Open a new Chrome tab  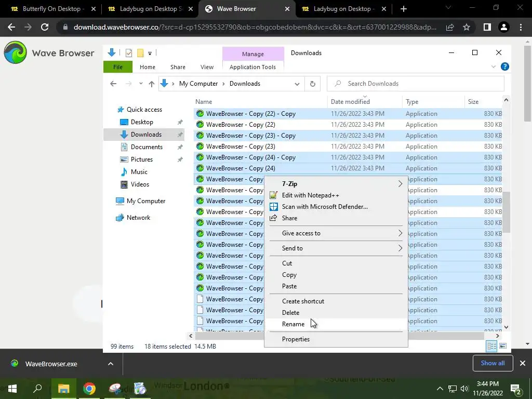tap(403, 9)
